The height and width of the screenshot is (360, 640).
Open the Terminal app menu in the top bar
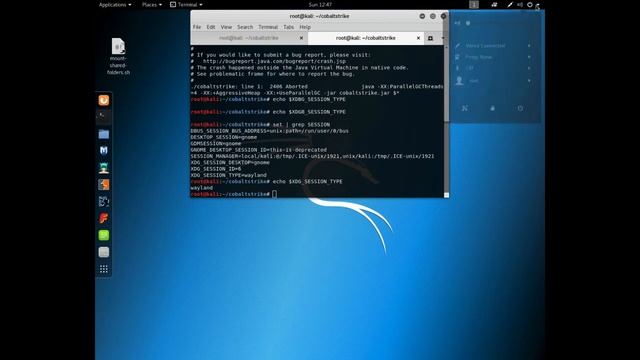[186, 4]
